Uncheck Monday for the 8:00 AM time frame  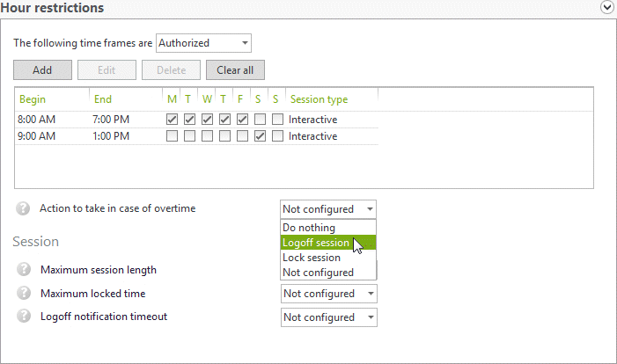coord(173,120)
